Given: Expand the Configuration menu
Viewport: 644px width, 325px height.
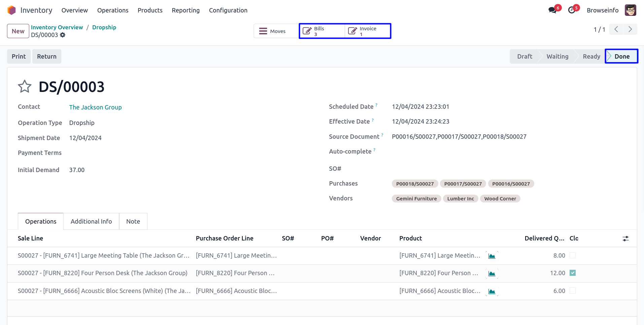Looking at the screenshot, I should pos(228,10).
